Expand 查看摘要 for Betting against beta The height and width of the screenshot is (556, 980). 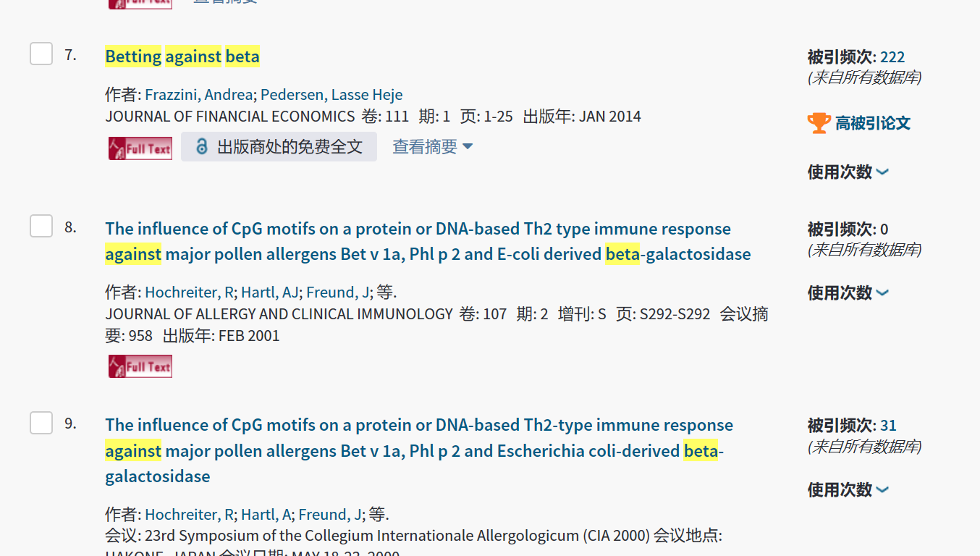[432, 147]
